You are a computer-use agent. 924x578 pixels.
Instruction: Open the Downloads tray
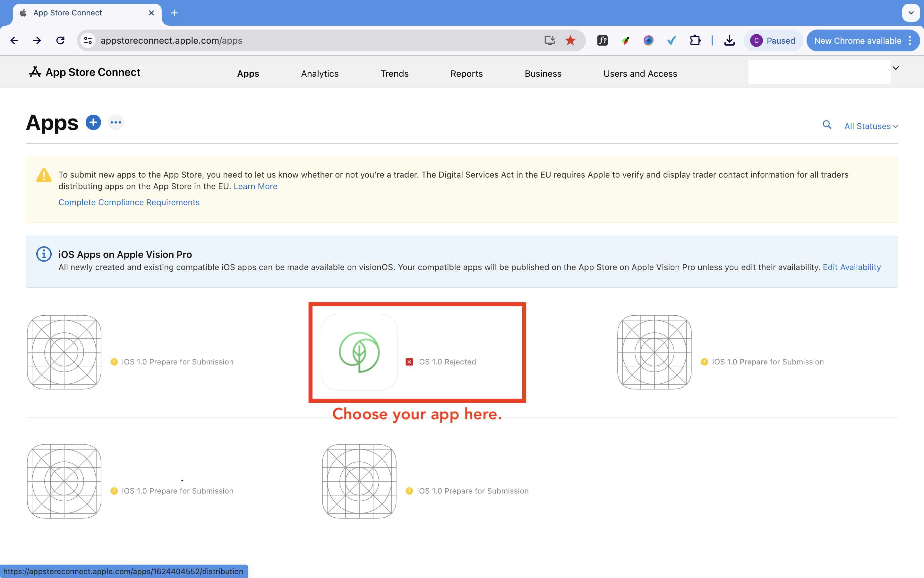(729, 40)
